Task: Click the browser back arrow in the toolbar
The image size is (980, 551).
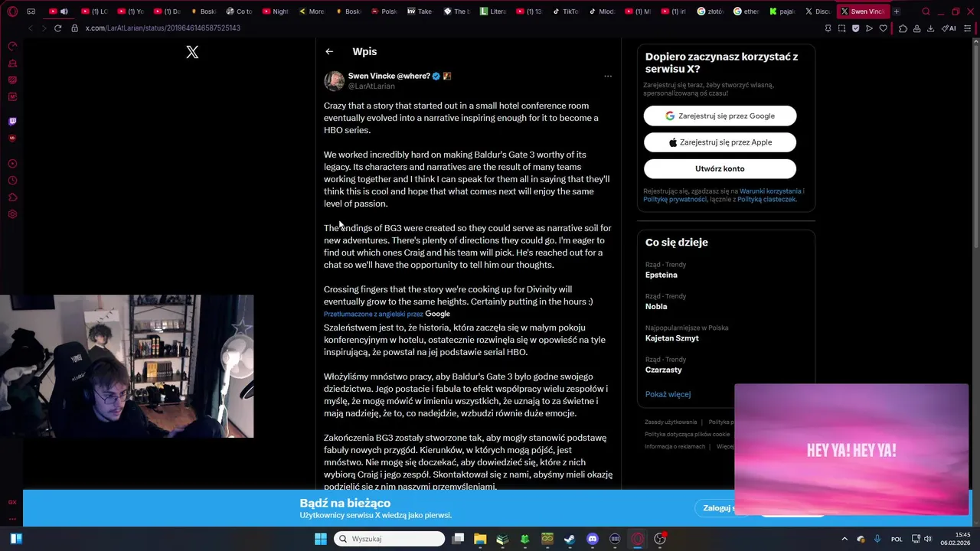Action: (x=30, y=28)
